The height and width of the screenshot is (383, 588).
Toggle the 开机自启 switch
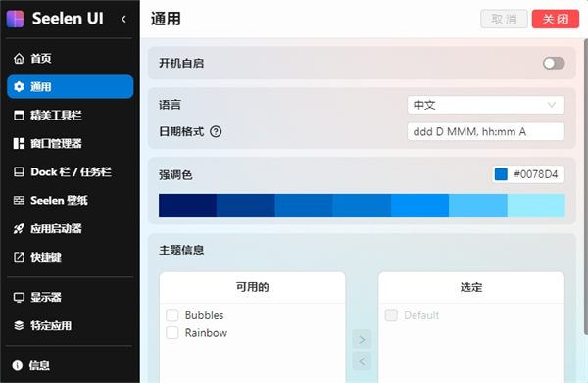(554, 63)
